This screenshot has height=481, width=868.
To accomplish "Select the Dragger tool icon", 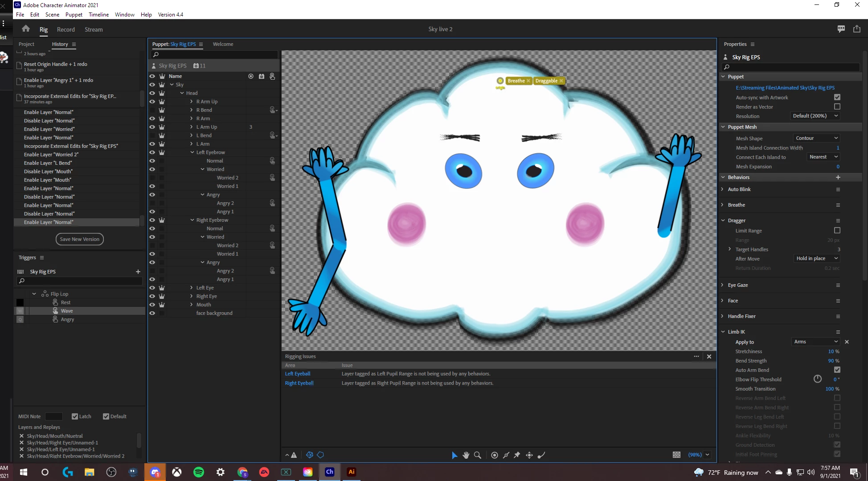I will point(529,455).
